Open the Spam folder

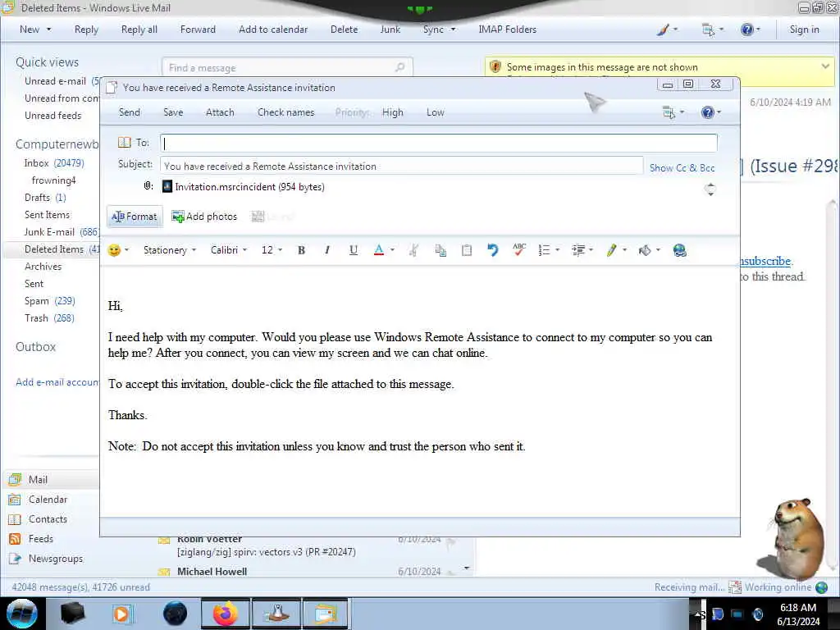tap(50, 301)
